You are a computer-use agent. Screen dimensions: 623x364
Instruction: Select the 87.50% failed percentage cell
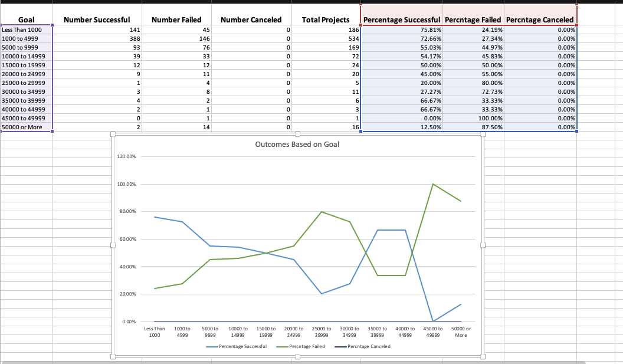pos(473,127)
